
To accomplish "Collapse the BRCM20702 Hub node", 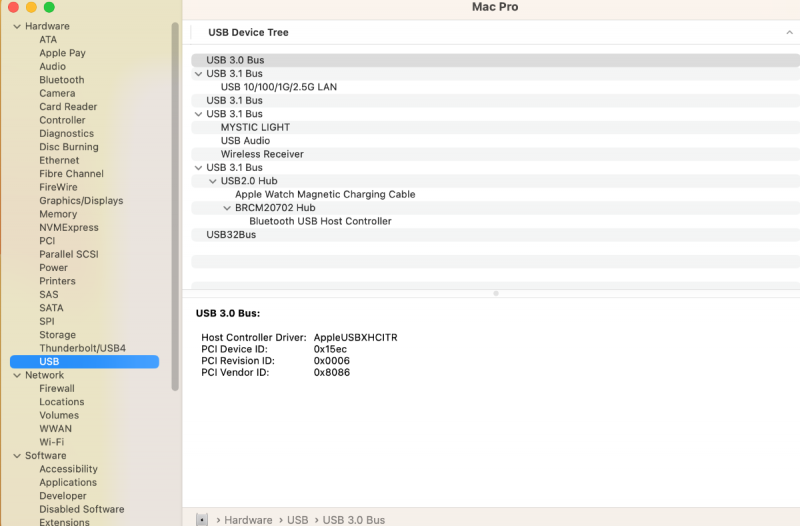I will (227, 208).
